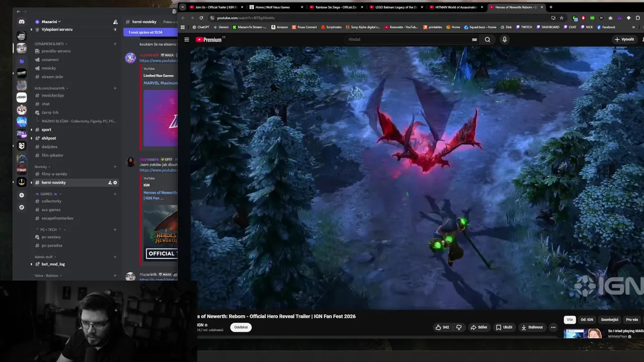Click Stáhnout download button

pos(532,327)
